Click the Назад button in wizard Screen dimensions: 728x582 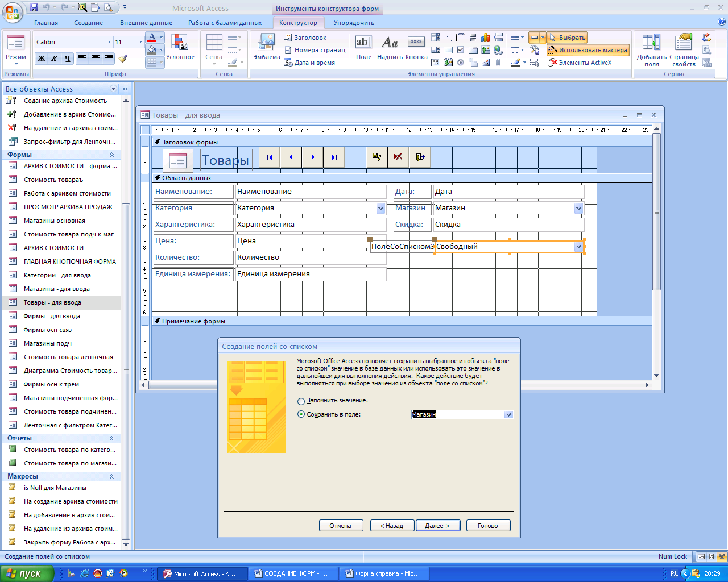pyautogui.click(x=391, y=526)
